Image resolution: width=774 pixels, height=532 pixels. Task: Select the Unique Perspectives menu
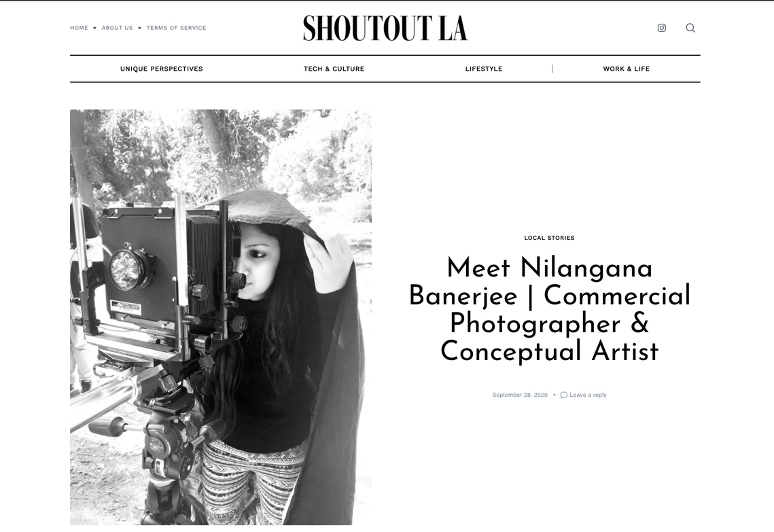[162, 69]
